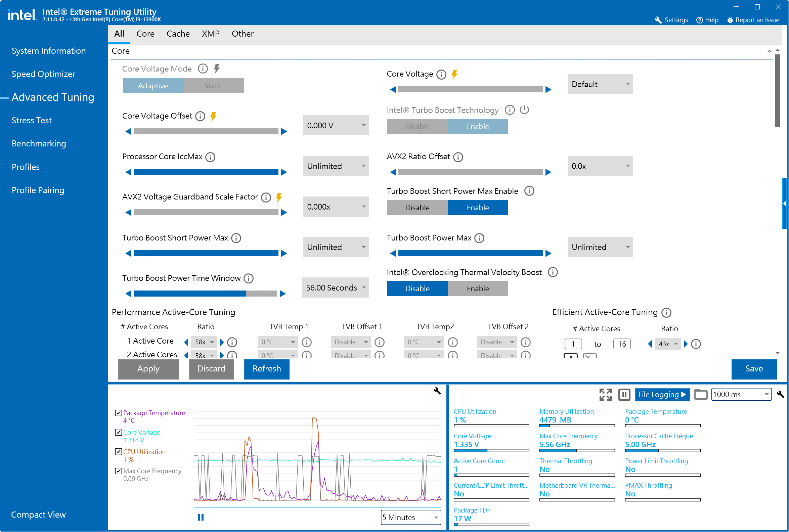Refresh the tuning settings
This screenshot has height=532, width=789.
(267, 369)
